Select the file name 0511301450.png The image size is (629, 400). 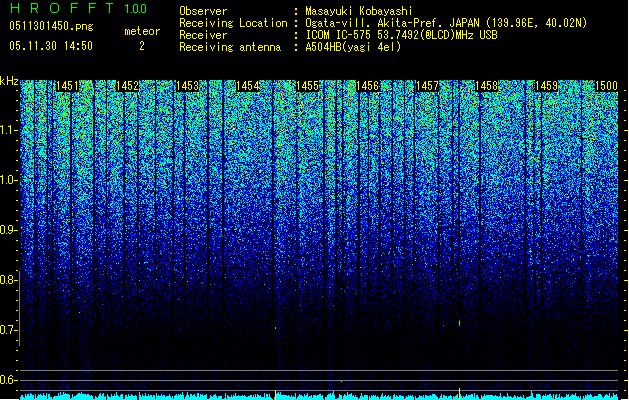[x=51, y=26]
